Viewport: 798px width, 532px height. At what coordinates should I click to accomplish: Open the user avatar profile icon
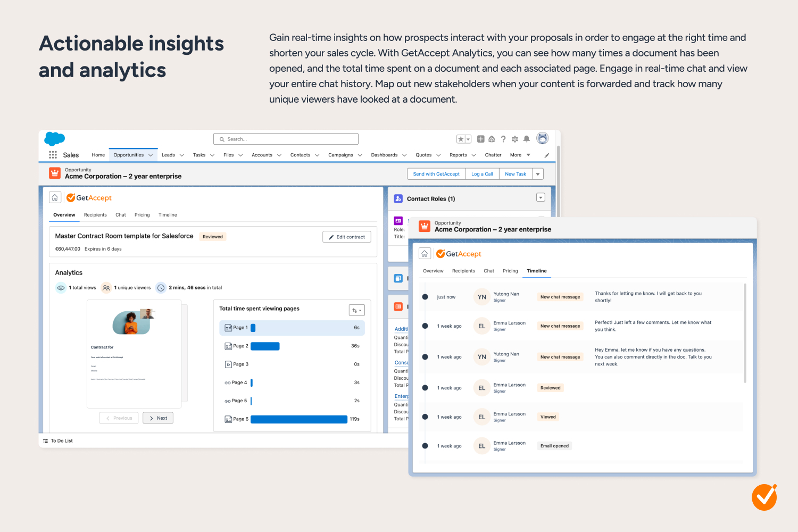542,138
